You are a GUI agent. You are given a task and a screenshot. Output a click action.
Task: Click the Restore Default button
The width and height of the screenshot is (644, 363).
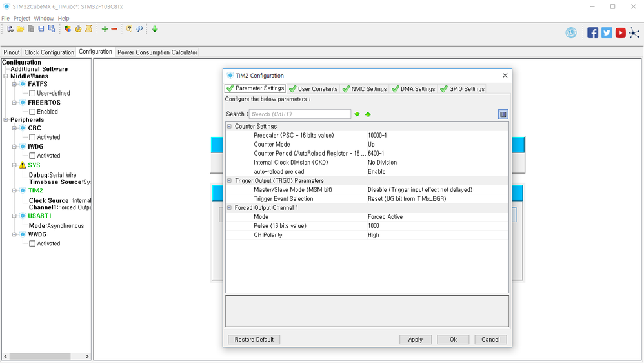(x=254, y=340)
